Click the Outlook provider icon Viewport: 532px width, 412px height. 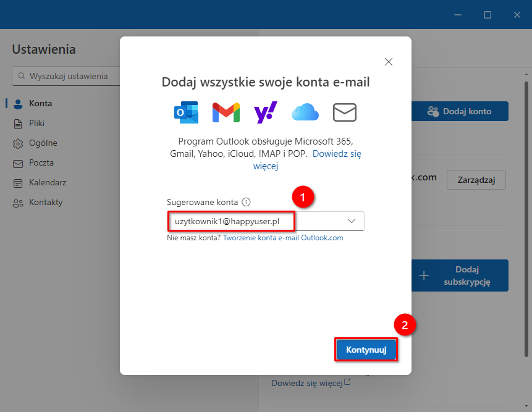tap(186, 112)
